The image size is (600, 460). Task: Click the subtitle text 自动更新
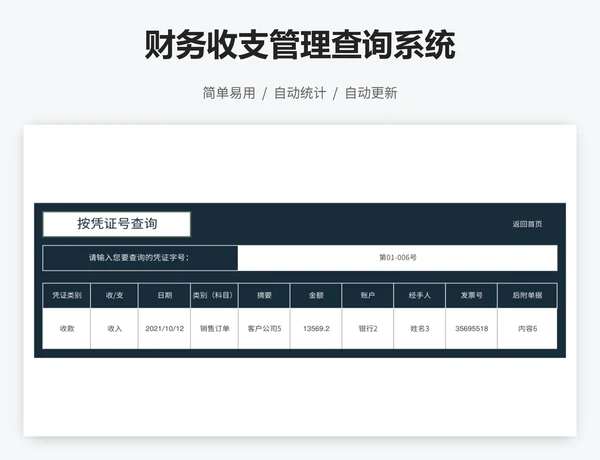pos(371,93)
